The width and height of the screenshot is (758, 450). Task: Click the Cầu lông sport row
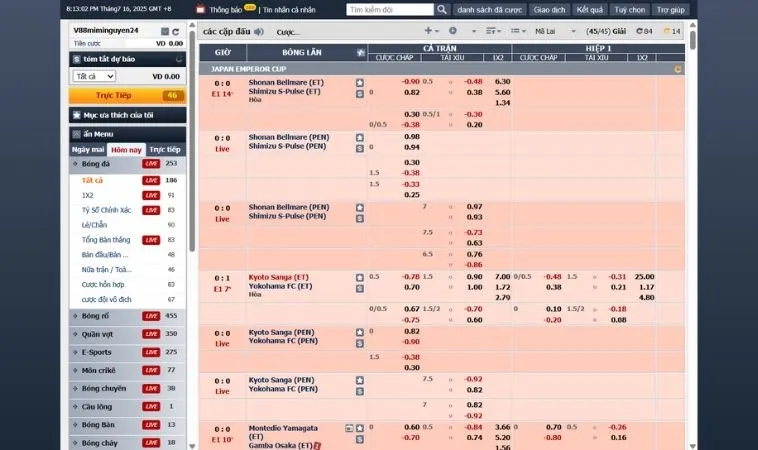(x=128, y=406)
